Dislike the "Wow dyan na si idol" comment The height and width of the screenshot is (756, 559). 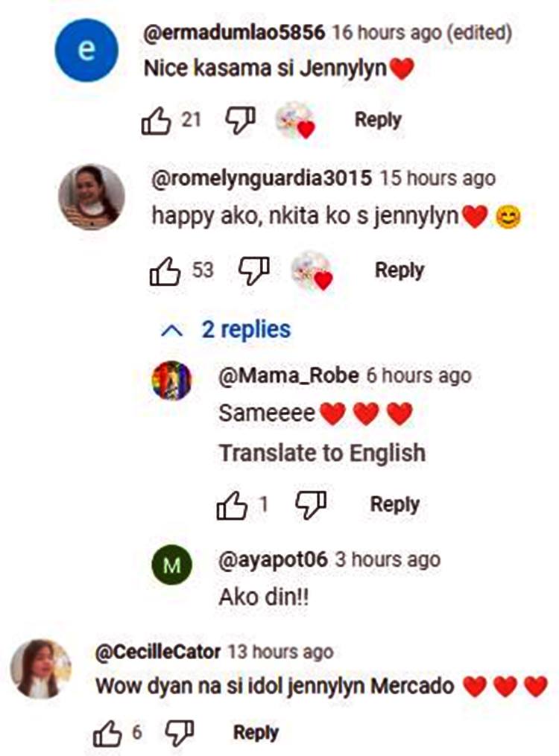coord(180,733)
